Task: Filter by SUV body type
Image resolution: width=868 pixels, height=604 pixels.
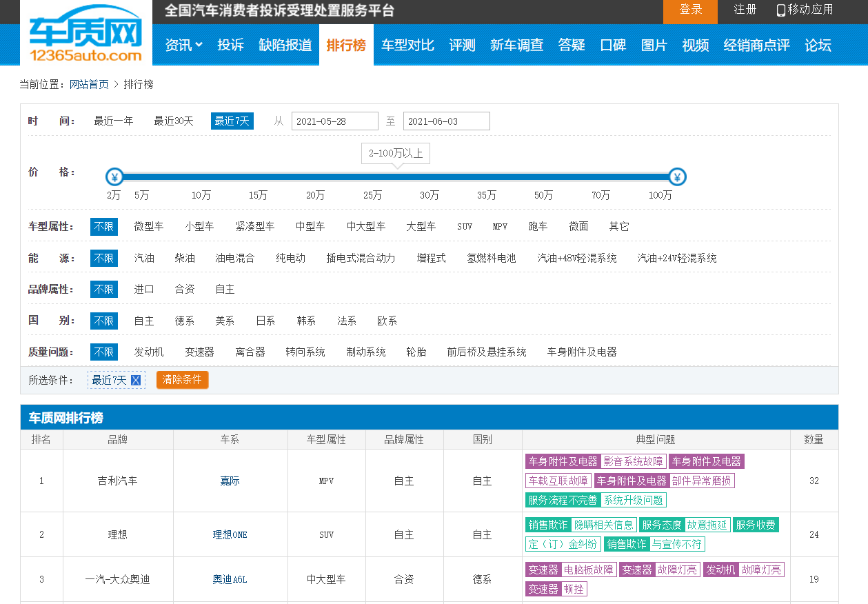Action: pos(465,226)
